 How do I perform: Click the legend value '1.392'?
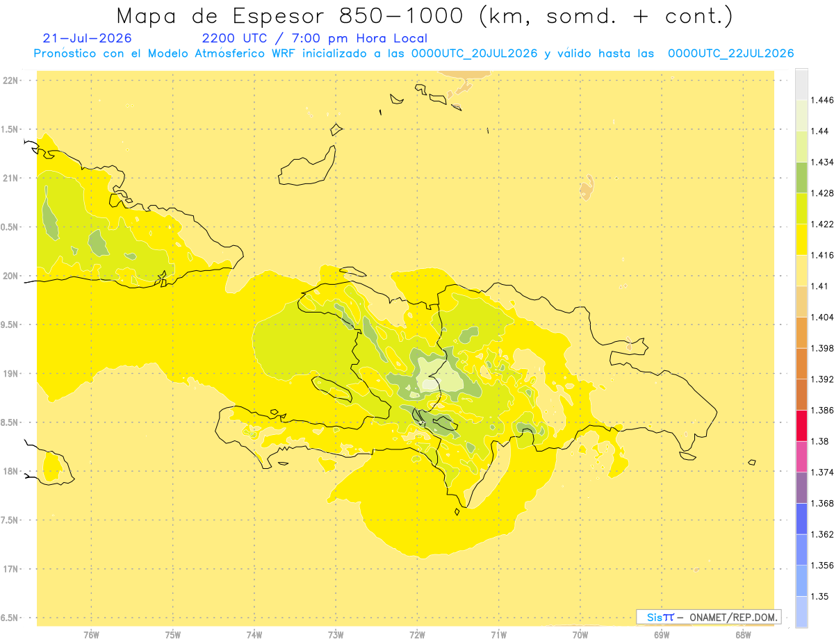coord(822,379)
